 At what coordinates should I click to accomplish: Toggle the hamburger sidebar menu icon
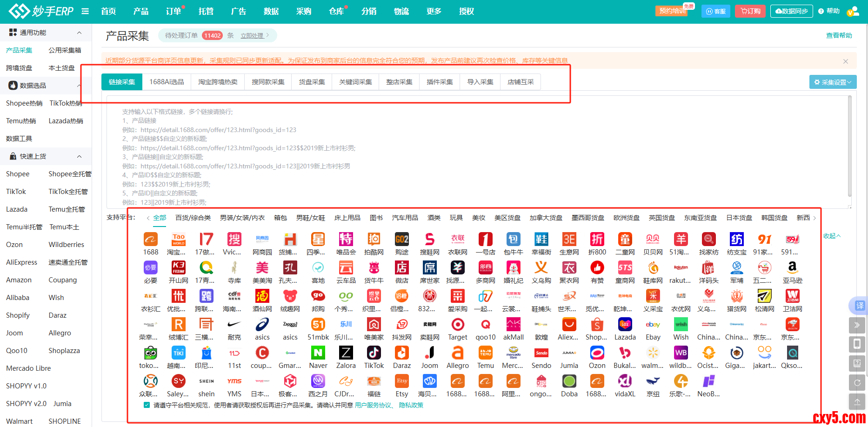(x=85, y=11)
